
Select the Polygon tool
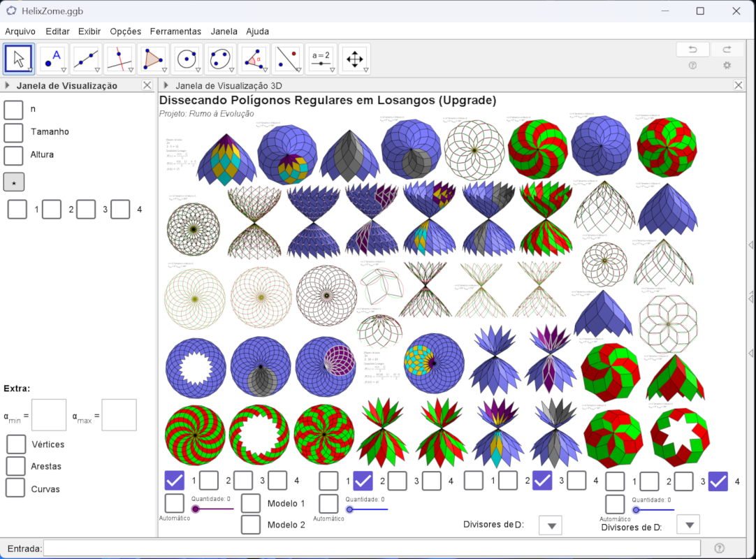pyautogui.click(x=153, y=59)
